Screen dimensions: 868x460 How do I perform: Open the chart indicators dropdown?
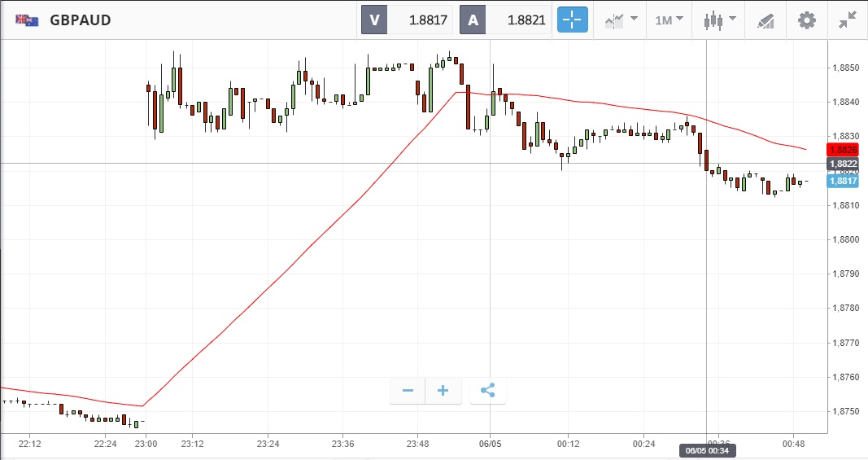pos(620,20)
